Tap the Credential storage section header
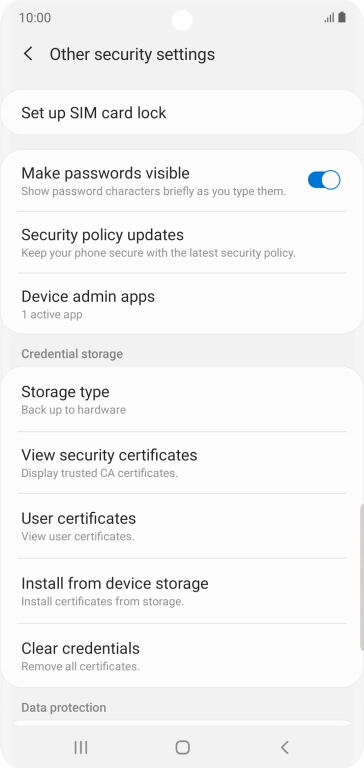The image size is (364, 768). click(x=72, y=354)
